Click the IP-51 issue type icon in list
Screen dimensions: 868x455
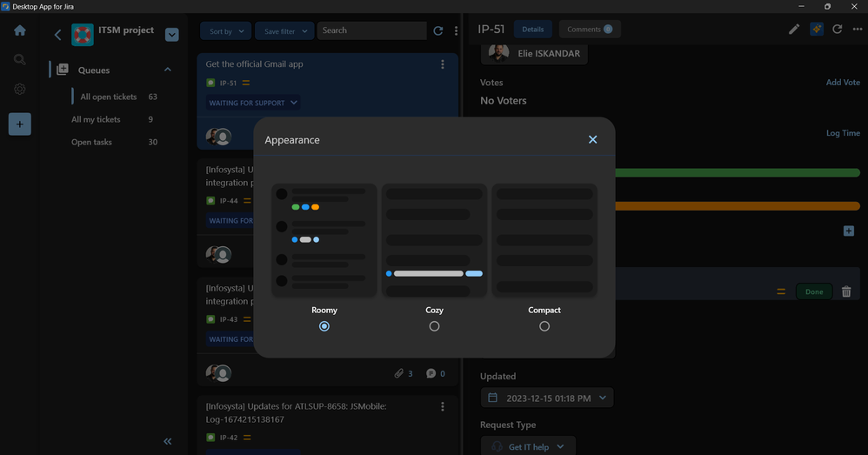point(210,83)
